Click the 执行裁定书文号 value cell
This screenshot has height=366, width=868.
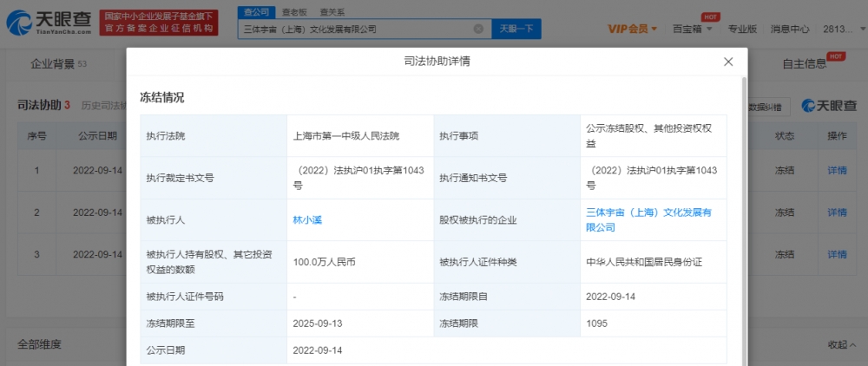point(360,178)
